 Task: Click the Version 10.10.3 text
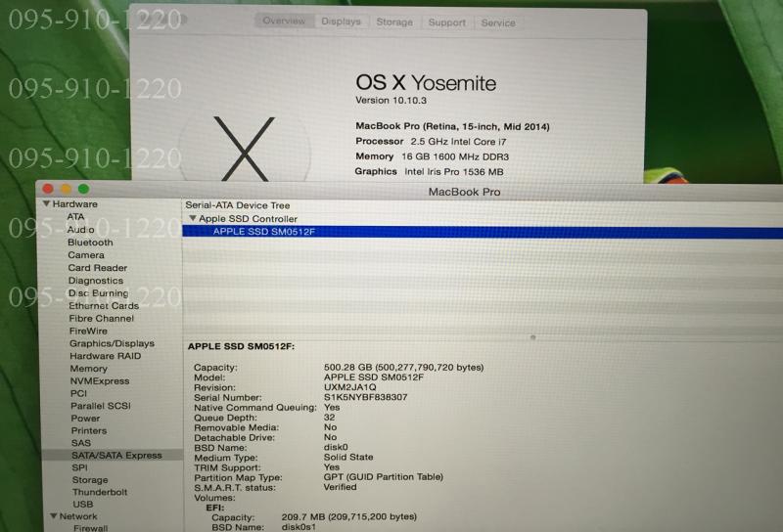pos(391,101)
